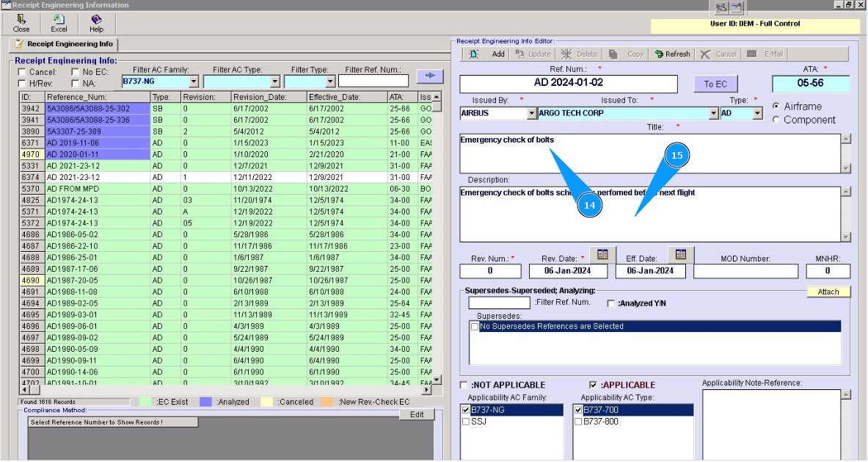Switch to Receipt Engineering Info tab
Screen dimensions: 868x462
click(x=63, y=45)
